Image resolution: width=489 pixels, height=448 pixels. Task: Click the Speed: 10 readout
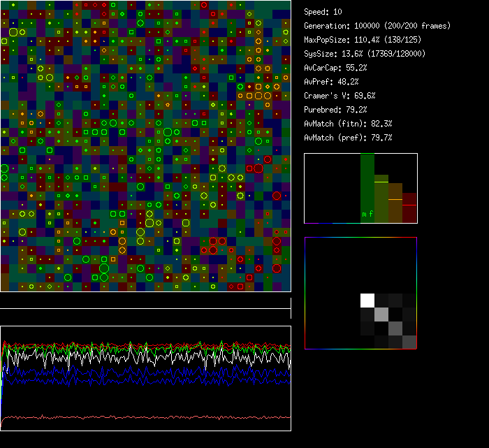[x=323, y=12]
